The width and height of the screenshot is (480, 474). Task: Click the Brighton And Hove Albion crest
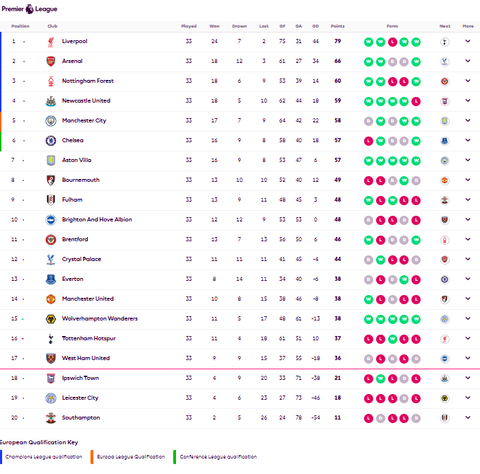(x=51, y=220)
